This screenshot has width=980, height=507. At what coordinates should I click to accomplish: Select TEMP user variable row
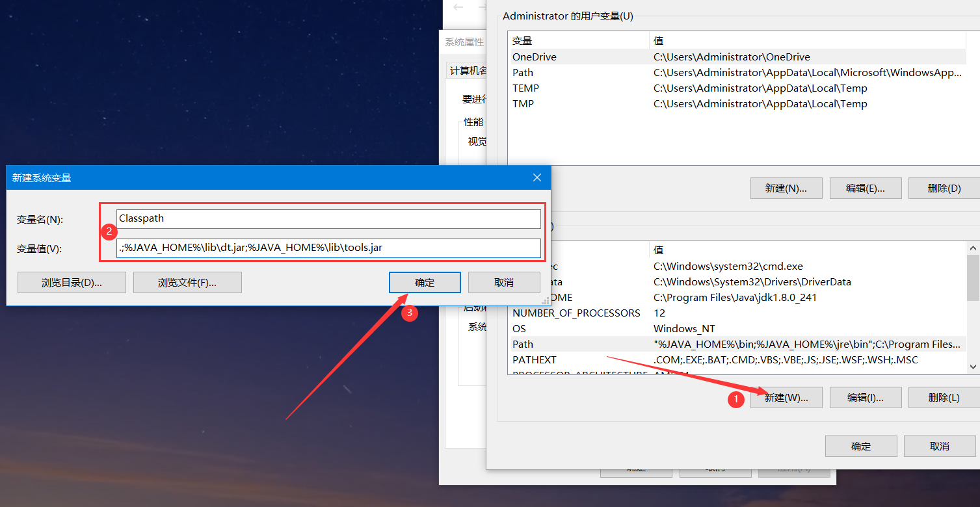pos(737,88)
